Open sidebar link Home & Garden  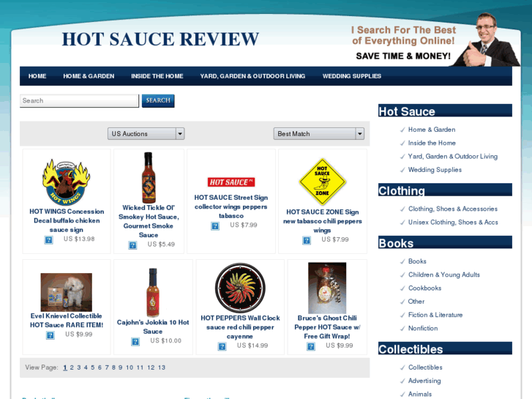coord(432,130)
